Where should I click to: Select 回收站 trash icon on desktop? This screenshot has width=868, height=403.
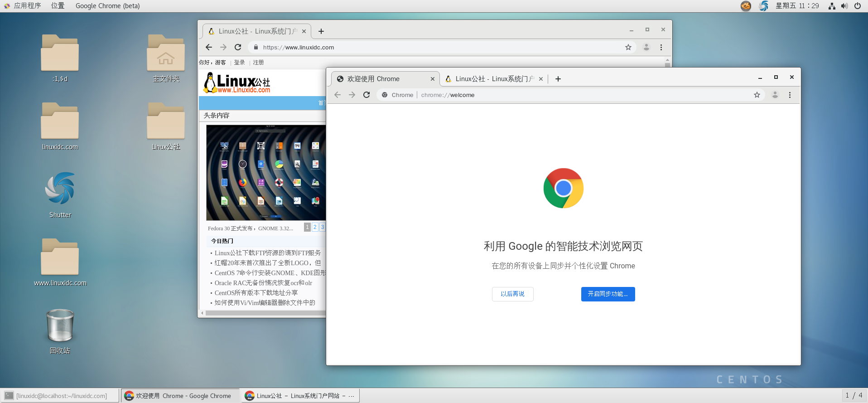click(60, 331)
